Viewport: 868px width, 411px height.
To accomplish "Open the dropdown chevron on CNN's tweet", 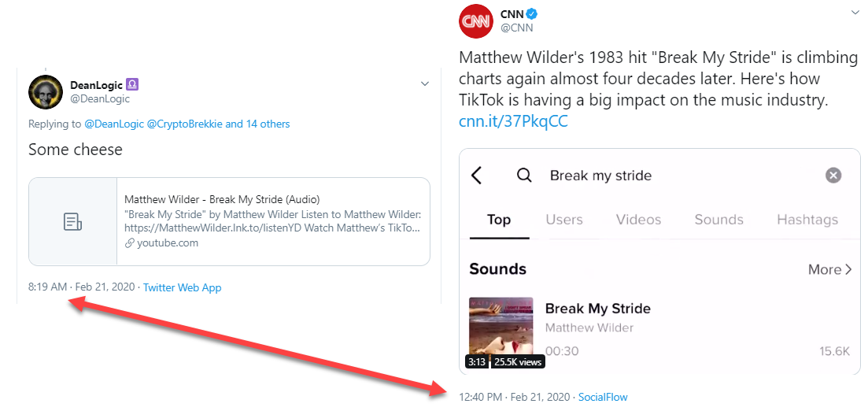I will coord(856,13).
